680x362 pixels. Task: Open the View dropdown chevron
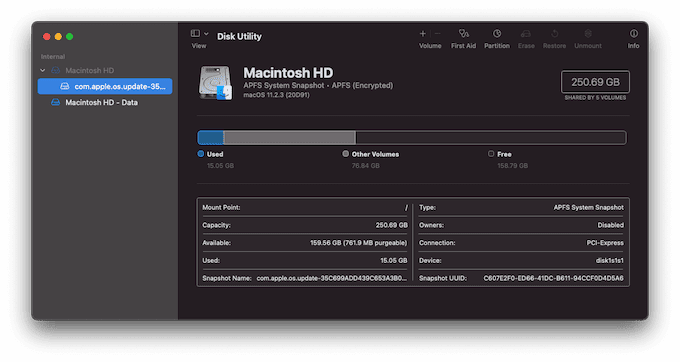pyautogui.click(x=206, y=34)
